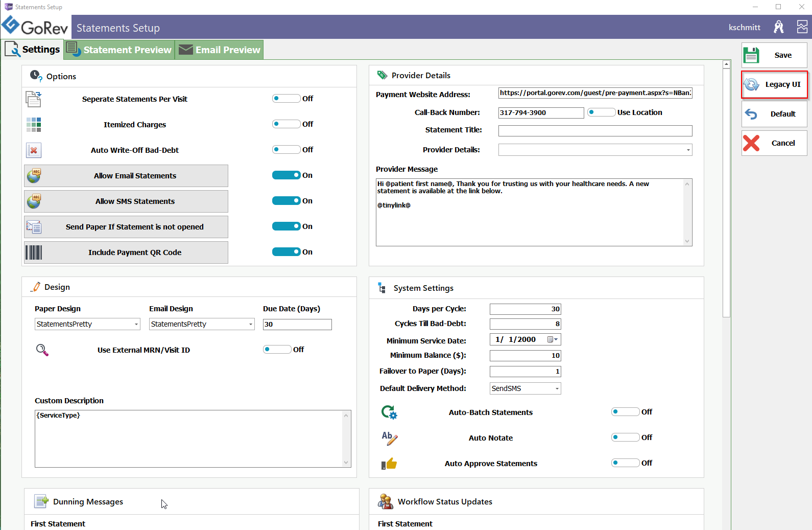
Task: Toggle Separate Statements Per Visit switch
Action: click(x=286, y=99)
